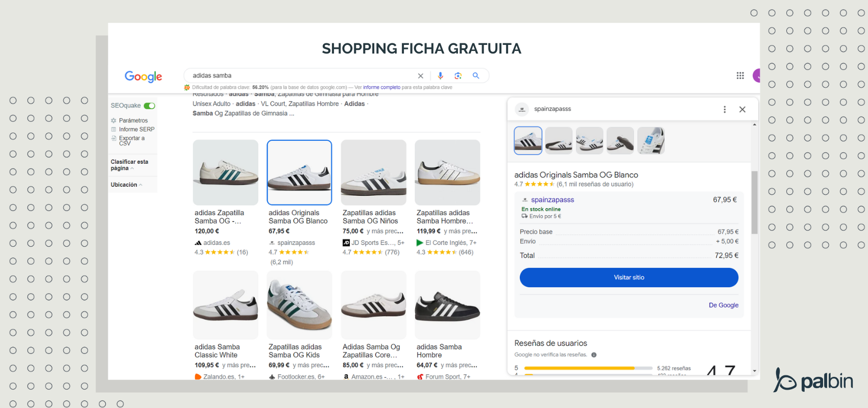Click Forum Sport seller icon
The height and width of the screenshot is (408, 868).
point(420,377)
